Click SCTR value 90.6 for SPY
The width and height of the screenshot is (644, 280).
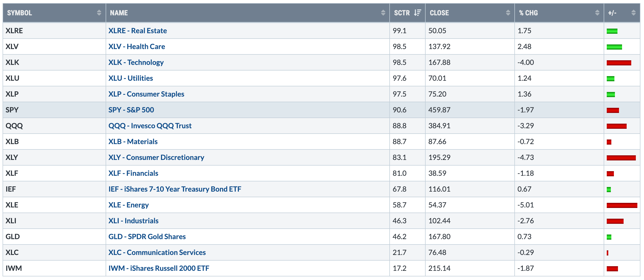coord(399,110)
